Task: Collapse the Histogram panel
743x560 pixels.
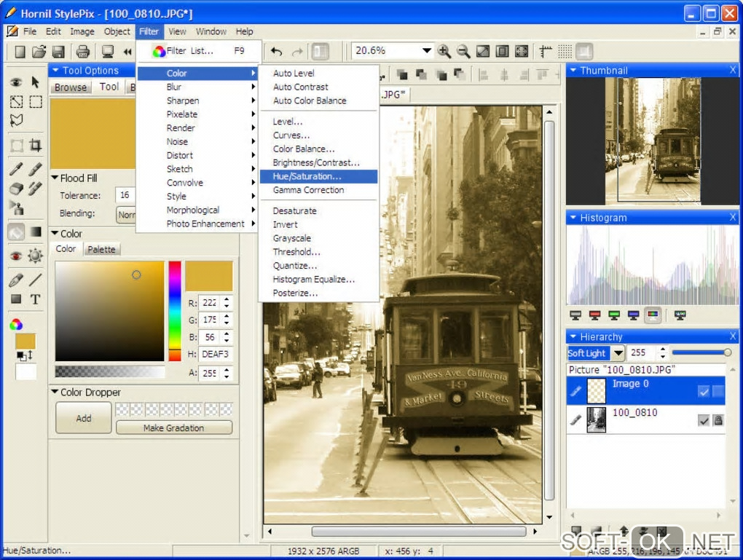Action: 573,218
